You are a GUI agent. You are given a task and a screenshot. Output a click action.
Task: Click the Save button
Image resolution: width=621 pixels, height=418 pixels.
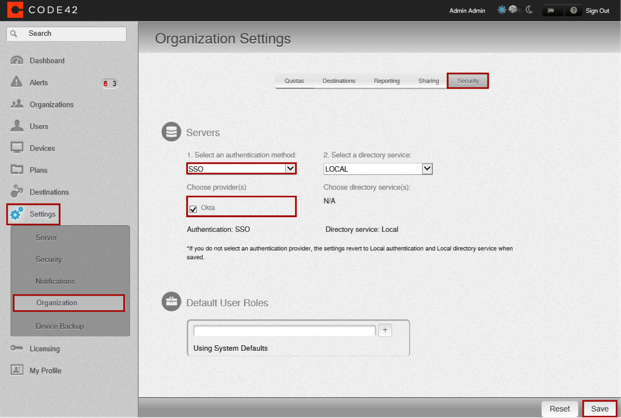(599, 408)
